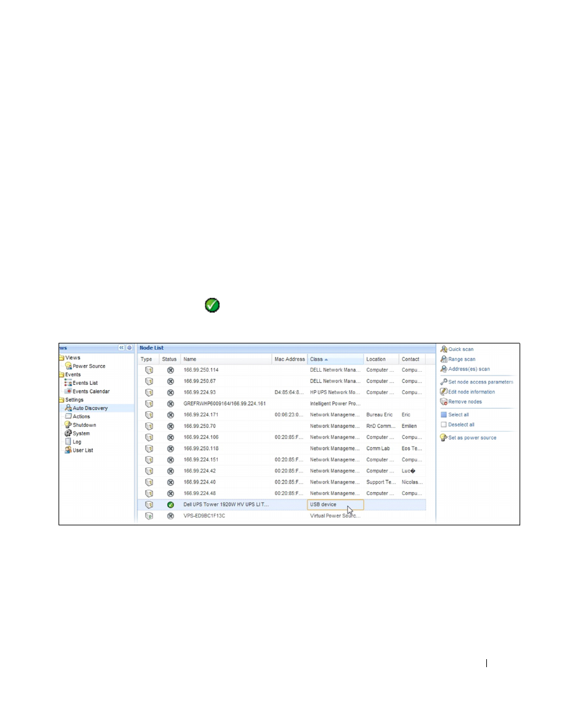Click the type icon of VPS-ED9BC1F13C row

click(x=149, y=516)
